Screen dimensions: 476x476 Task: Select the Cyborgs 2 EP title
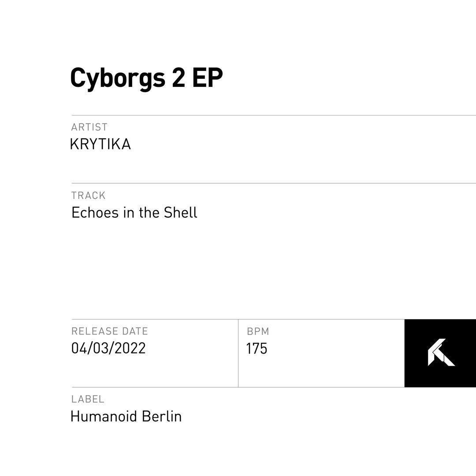[146, 78]
